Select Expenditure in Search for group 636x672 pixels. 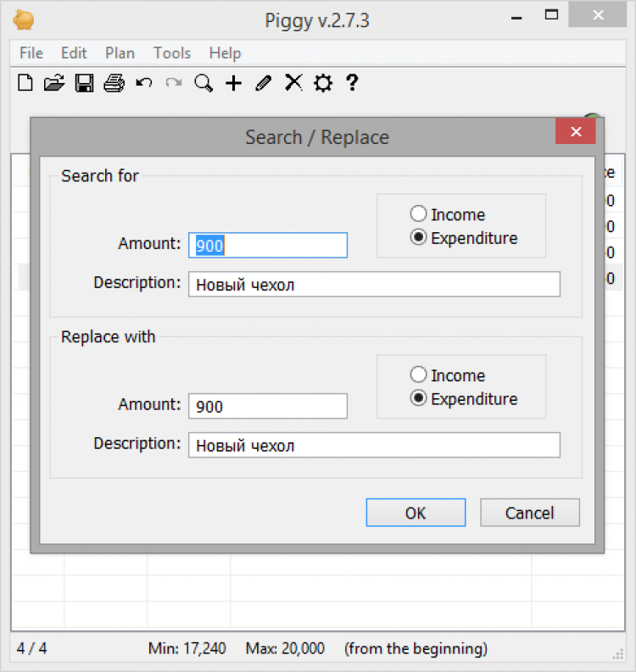point(464,238)
